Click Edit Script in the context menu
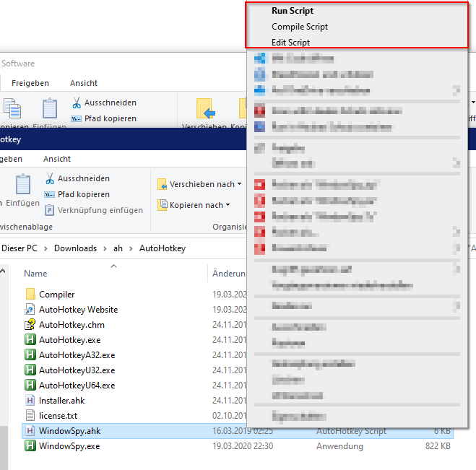This screenshot has height=470, width=476. [x=290, y=43]
